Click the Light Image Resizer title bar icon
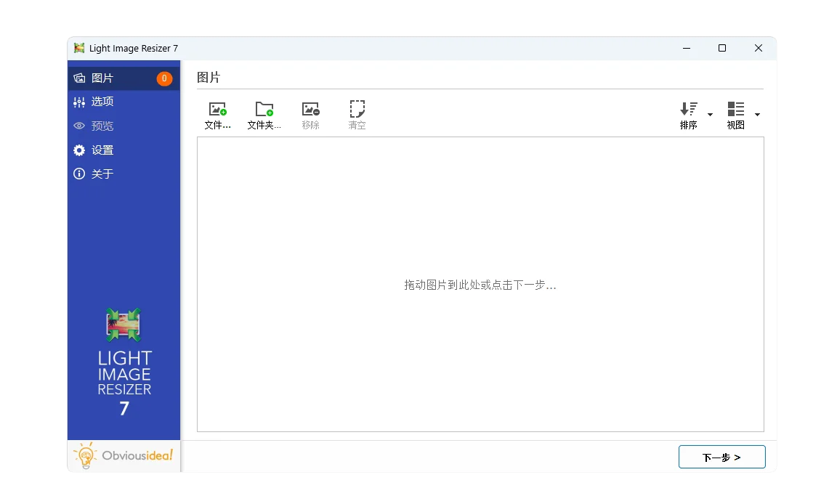The image size is (837, 504). click(79, 48)
